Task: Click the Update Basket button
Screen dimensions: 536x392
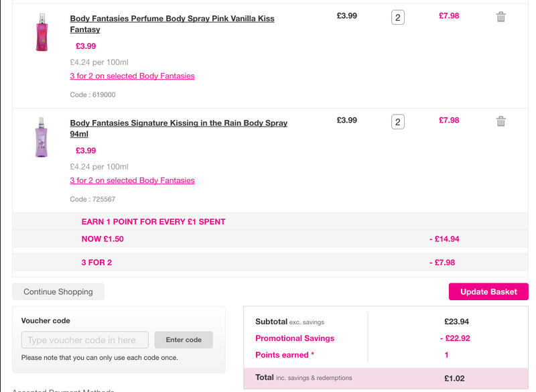Action: pyautogui.click(x=488, y=291)
